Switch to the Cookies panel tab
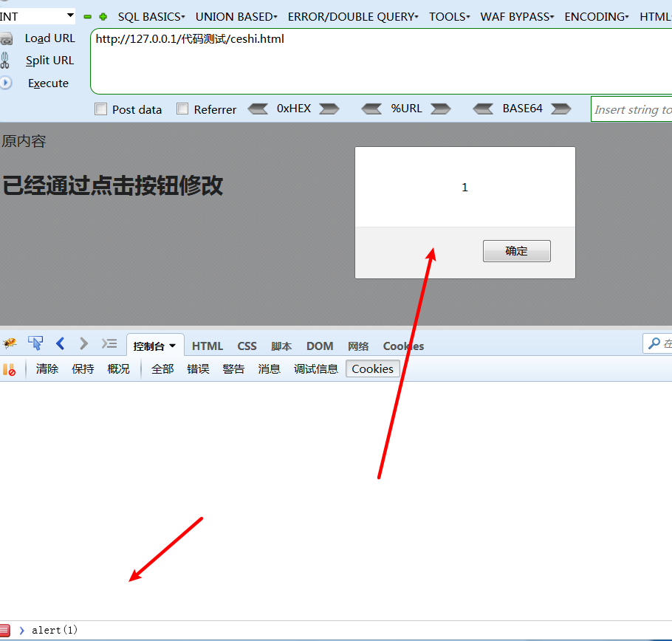Image resolution: width=672 pixels, height=641 pixels. point(403,346)
